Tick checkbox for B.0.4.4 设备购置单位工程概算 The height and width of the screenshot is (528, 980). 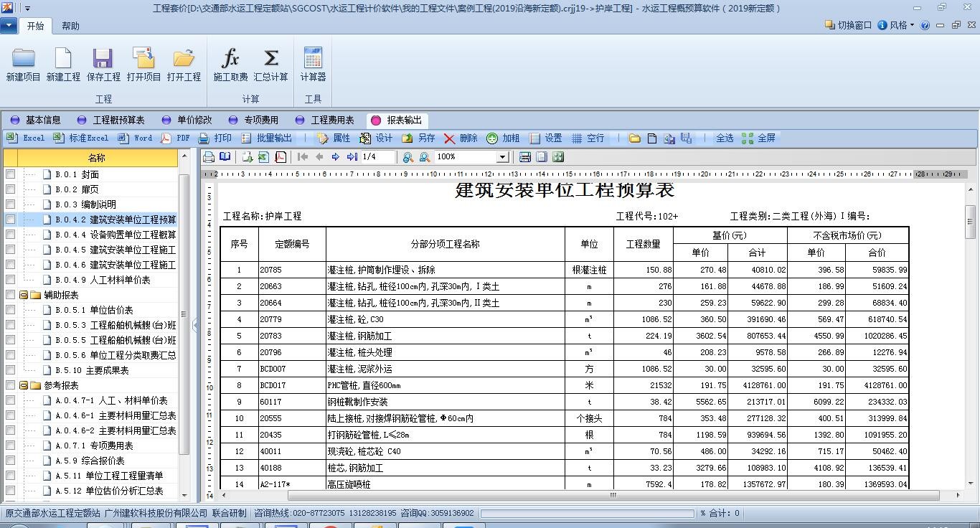pos(10,235)
